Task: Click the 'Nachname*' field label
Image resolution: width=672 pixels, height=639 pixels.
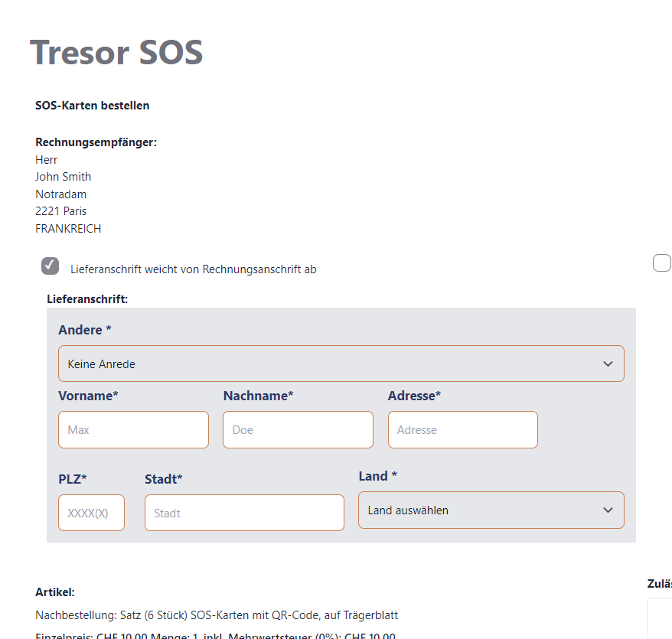Action: 258,396
